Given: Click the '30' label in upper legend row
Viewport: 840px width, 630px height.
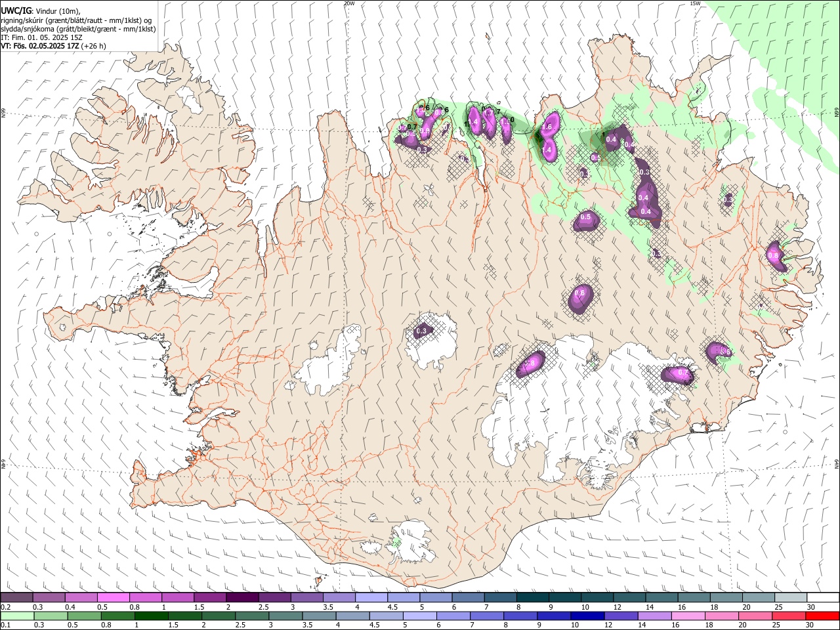Looking at the screenshot, I should click(811, 607).
